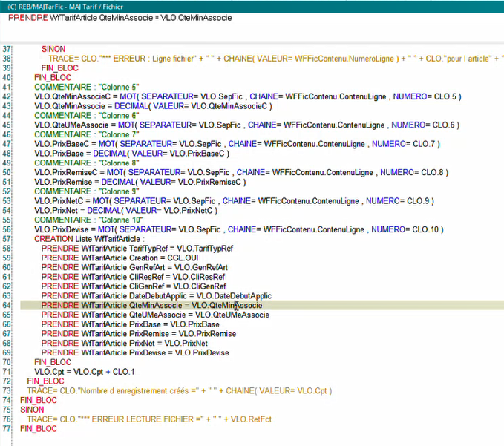504x446 pixels.
Task: Select VLO.QteMinAssocieC = MOT line 42
Action: coord(248,96)
